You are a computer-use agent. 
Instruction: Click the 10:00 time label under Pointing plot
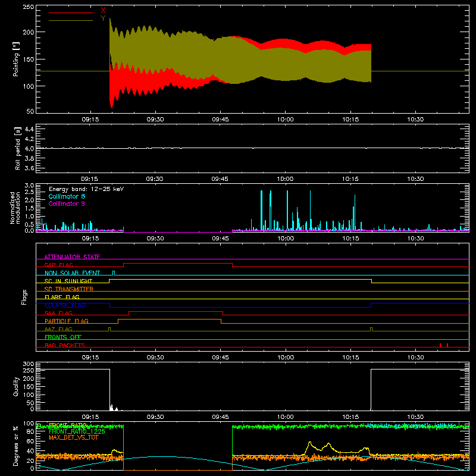(286, 120)
